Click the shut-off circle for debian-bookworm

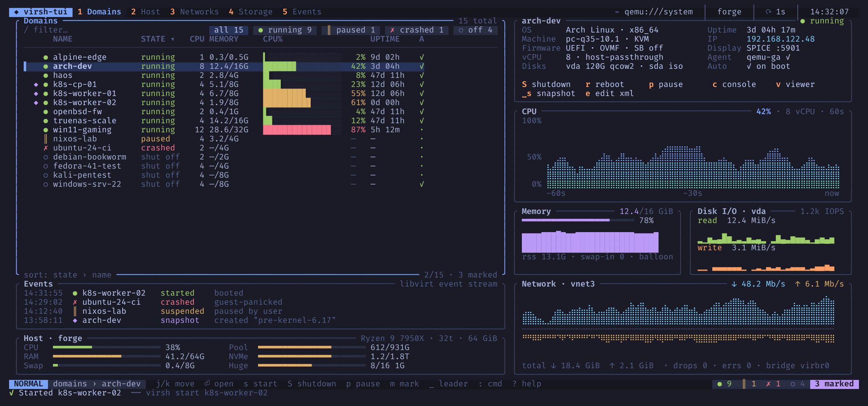tap(46, 157)
